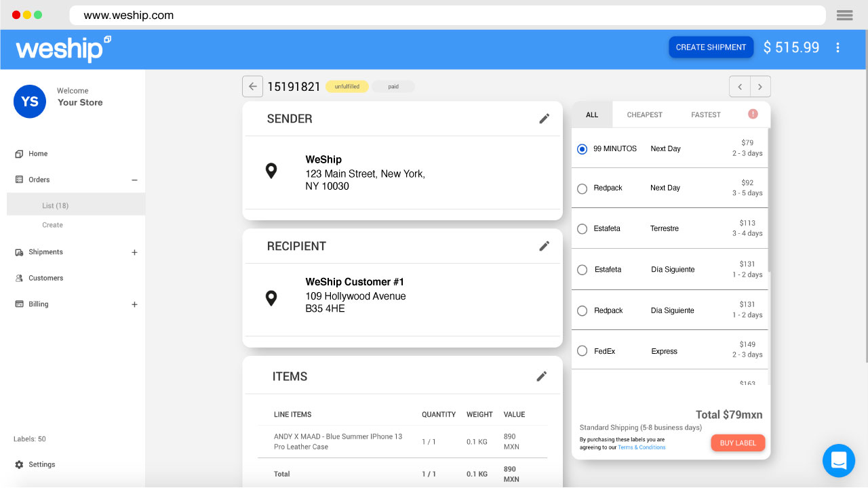Click the weship logo
The width and height of the screenshot is (868, 488).
pyautogui.click(x=63, y=48)
